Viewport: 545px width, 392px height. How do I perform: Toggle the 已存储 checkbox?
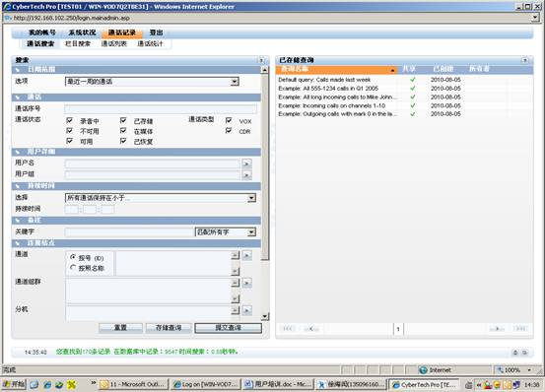pos(123,120)
